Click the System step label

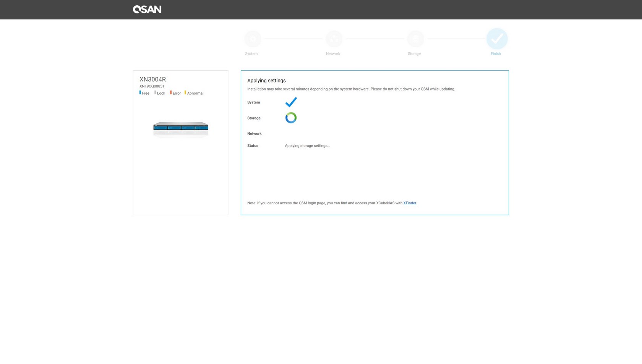251,54
